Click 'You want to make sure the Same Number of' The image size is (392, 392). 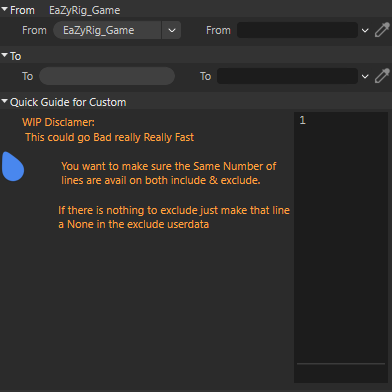[x=169, y=166]
